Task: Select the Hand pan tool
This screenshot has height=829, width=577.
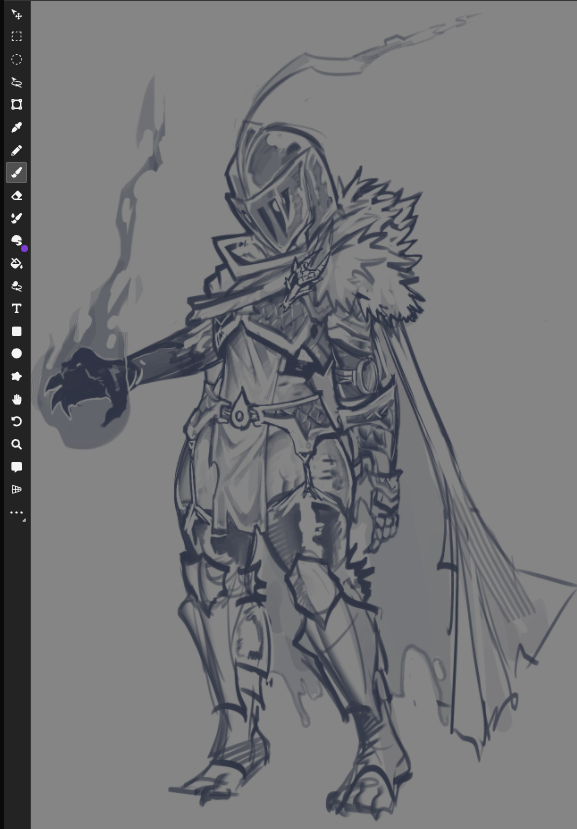Action: coord(16,399)
